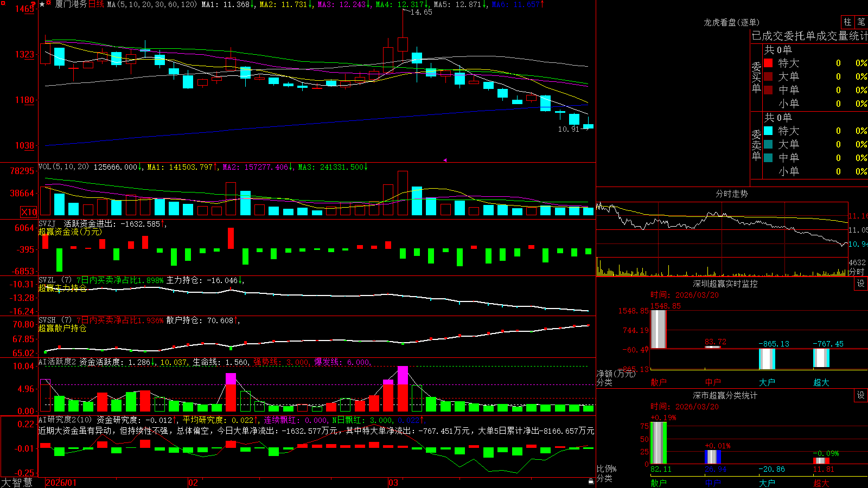Viewport: 868px width, 488px height.
Task: Click the magenta arrow marker below the K-line chart
Action: (x=445, y=160)
